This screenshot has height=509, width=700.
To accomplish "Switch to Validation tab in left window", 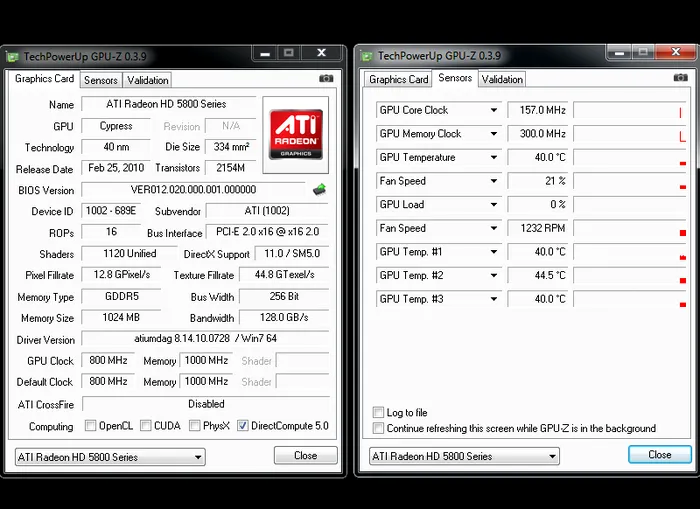I will coord(148,80).
